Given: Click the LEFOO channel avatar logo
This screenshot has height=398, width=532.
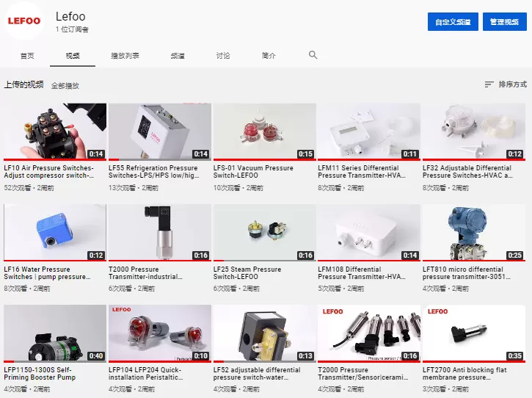Looking at the screenshot, I should click(x=24, y=21).
